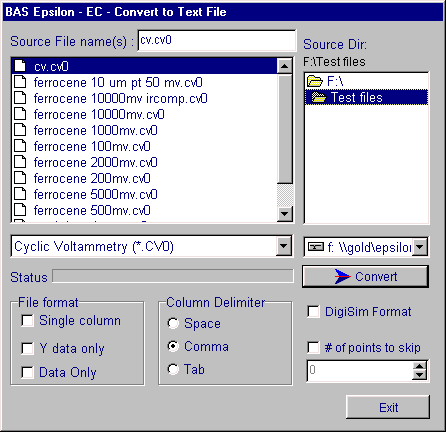Select the Tab column delimiter
446x432 pixels.
click(x=173, y=369)
